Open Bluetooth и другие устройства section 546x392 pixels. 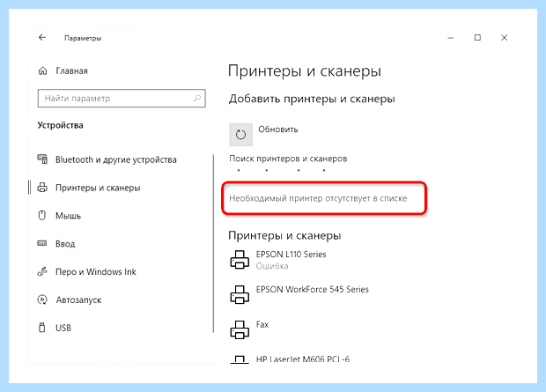point(116,160)
